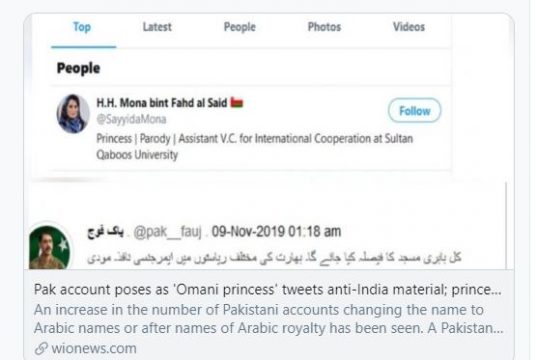Click the article description about Pakistani accounts

coord(269,319)
